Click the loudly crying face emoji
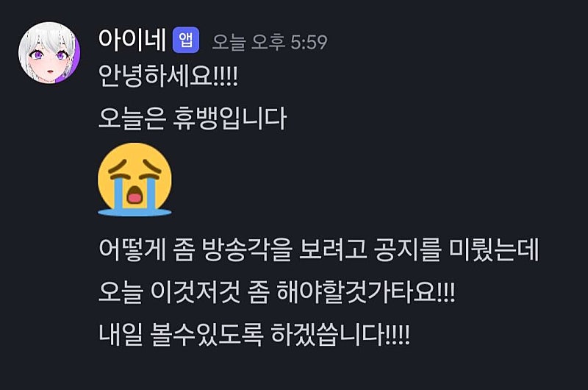 coord(135,180)
